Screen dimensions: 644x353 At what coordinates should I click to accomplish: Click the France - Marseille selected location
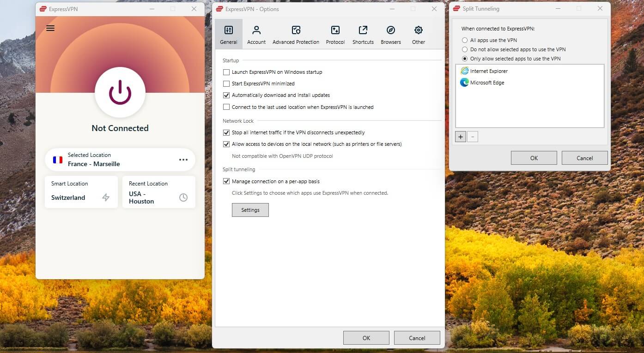120,160
